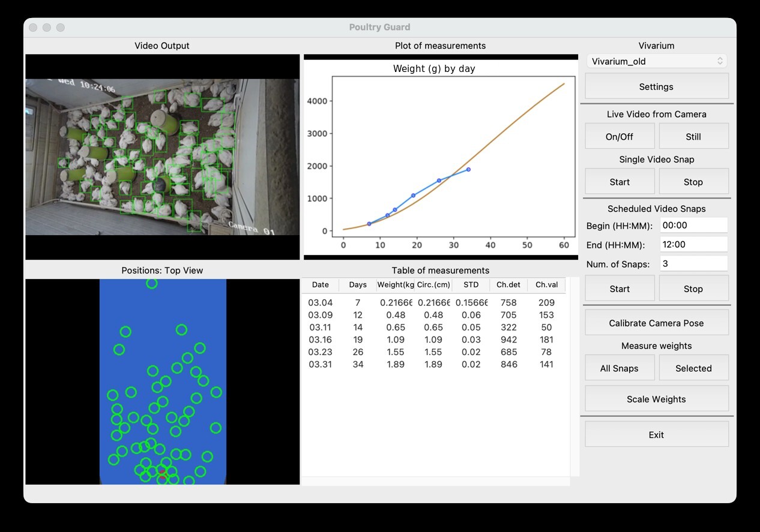Click the Scale Weights button
The image size is (760, 532).
click(656, 399)
